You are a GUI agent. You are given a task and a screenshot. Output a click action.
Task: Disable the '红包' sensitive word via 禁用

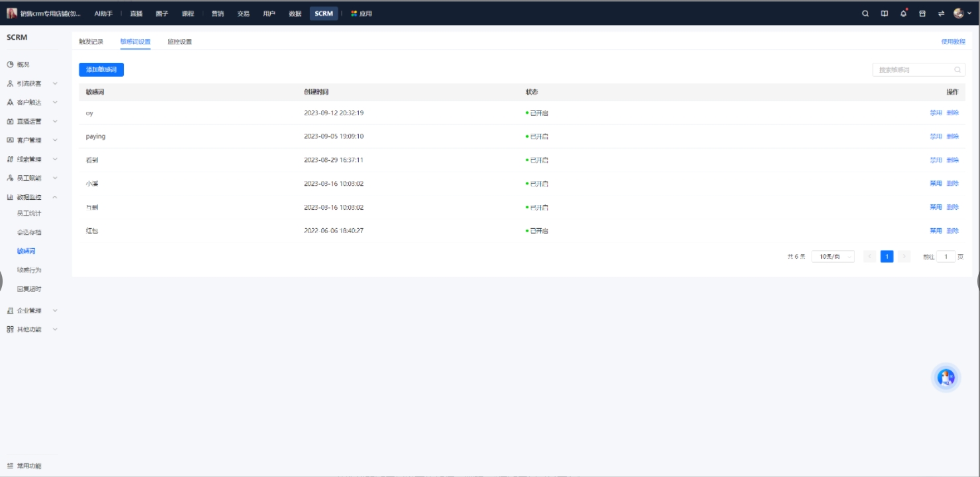935,231
